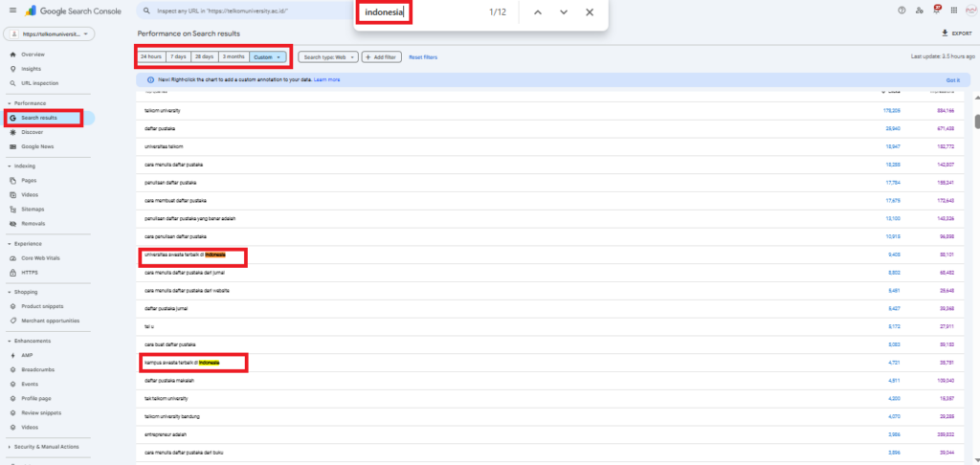Viewport: 980px width, 465px height.
Task: Click the Reset filters link
Action: [x=423, y=57]
